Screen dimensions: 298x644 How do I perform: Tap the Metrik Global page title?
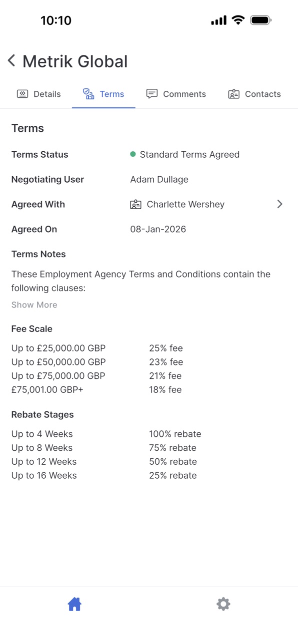click(x=75, y=61)
